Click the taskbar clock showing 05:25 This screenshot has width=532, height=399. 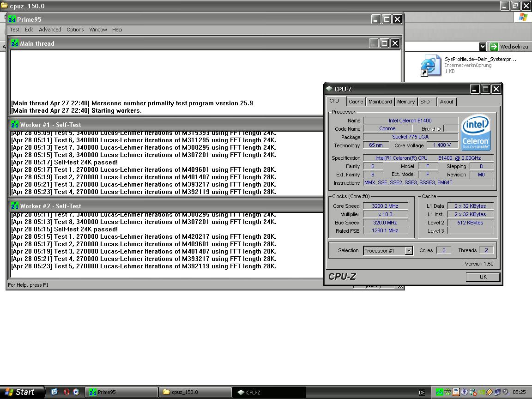(519, 392)
